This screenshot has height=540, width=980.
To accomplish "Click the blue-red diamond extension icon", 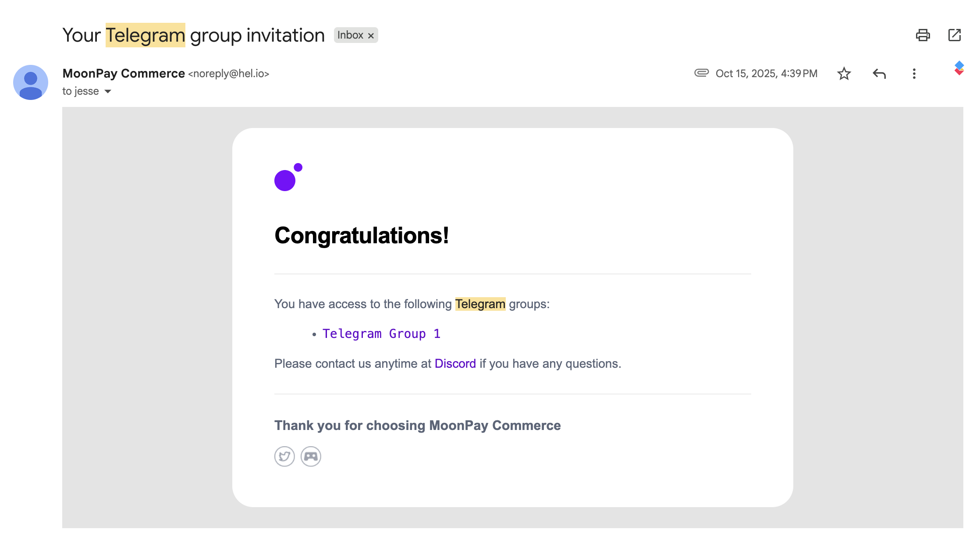I will click(x=959, y=68).
